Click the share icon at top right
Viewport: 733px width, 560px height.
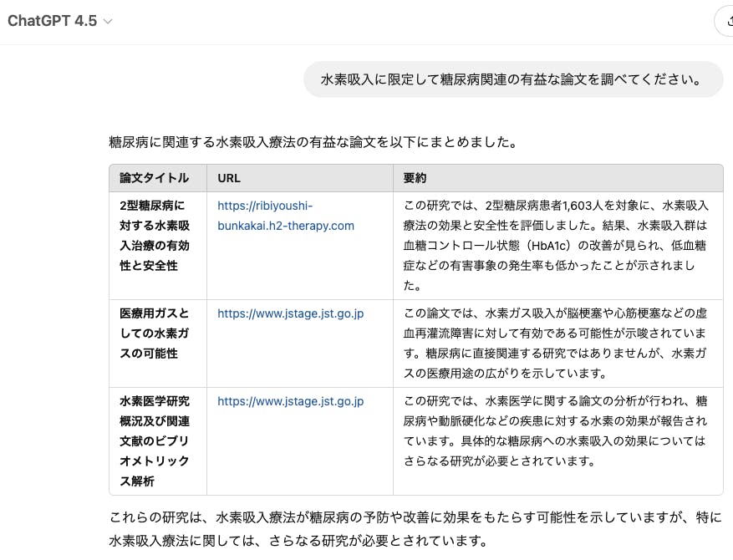click(725, 22)
